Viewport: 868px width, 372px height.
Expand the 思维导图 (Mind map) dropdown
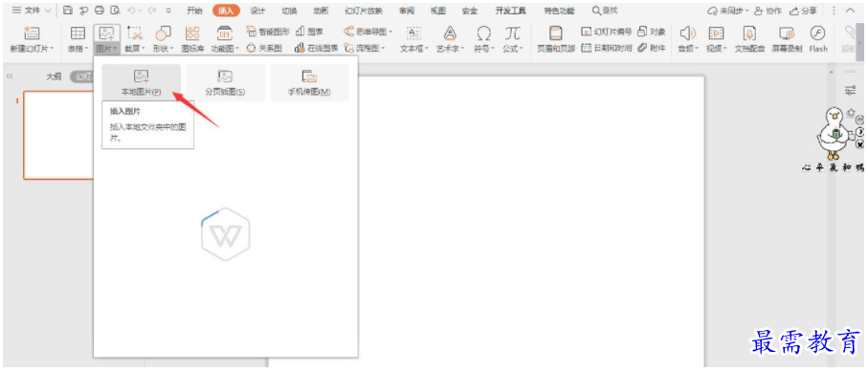390,33
